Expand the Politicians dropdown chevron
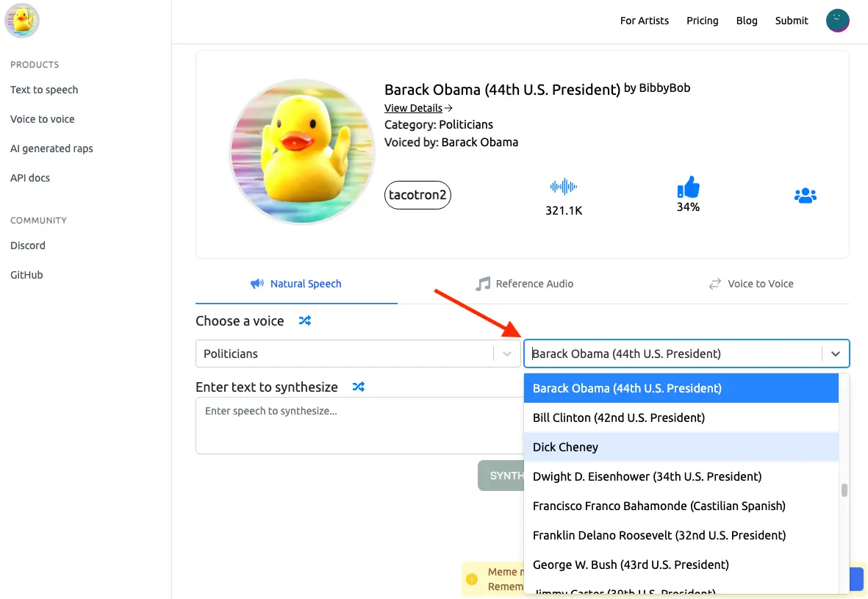Viewport: 868px width, 599px height. click(x=506, y=354)
